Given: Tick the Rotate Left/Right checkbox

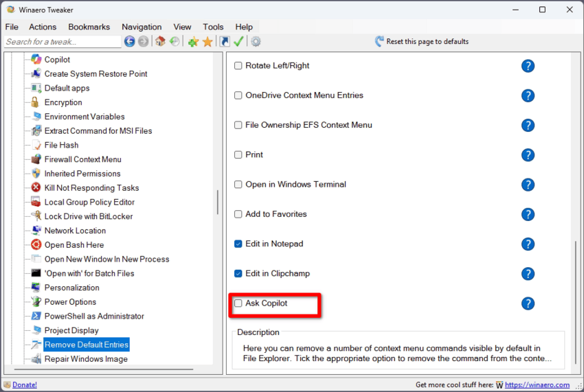Looking at the screenshot, I should (238, 65).
